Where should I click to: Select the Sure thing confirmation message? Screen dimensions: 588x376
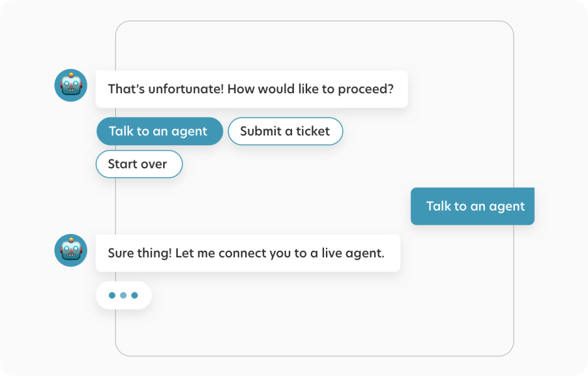[x=247, y=253]
